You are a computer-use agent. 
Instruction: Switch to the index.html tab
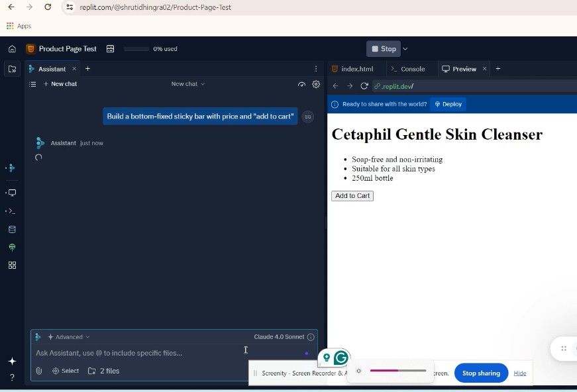[352, 69]
